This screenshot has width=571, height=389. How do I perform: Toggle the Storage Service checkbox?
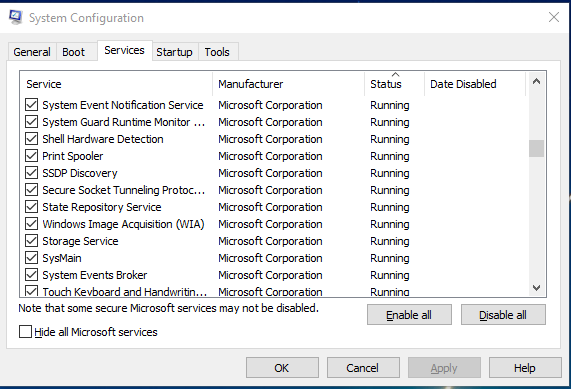coord(31,241)
